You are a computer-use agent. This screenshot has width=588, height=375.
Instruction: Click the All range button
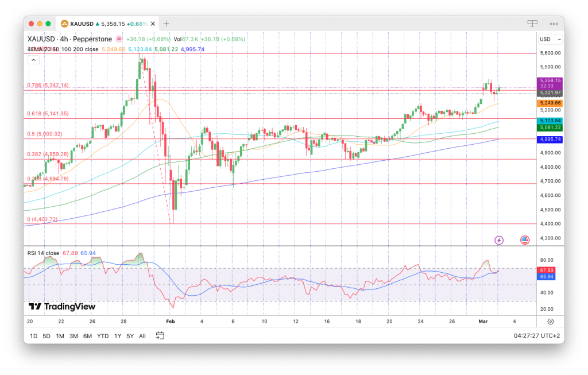142,335
